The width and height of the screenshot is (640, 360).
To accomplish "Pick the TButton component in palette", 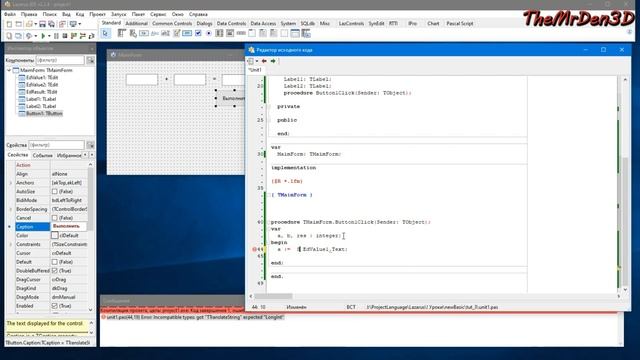I will (144, 33).
